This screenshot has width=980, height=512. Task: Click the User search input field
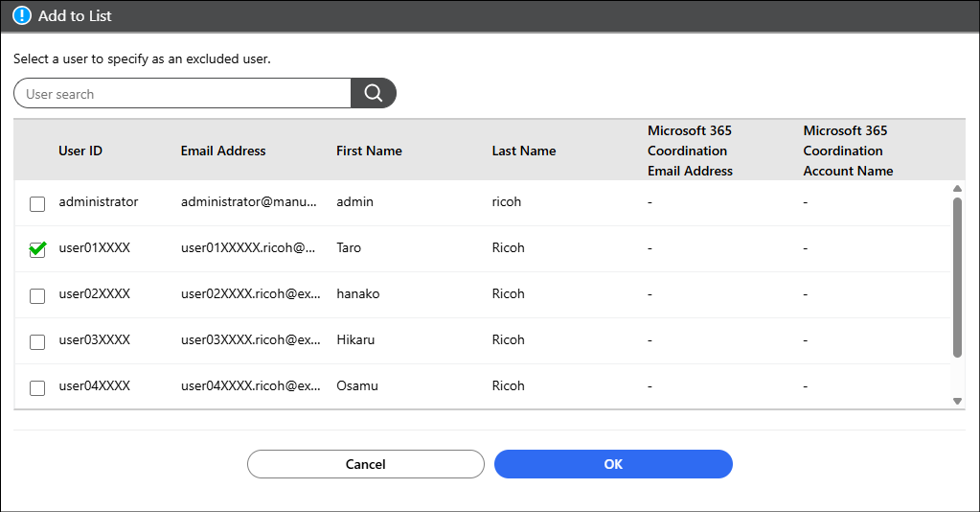pyautogui.click(x=182, y=94)
